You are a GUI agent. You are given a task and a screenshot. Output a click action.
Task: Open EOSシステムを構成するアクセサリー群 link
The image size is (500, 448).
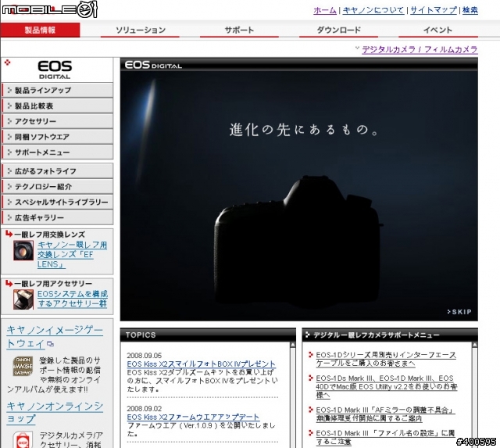click(x=73, y=299)
